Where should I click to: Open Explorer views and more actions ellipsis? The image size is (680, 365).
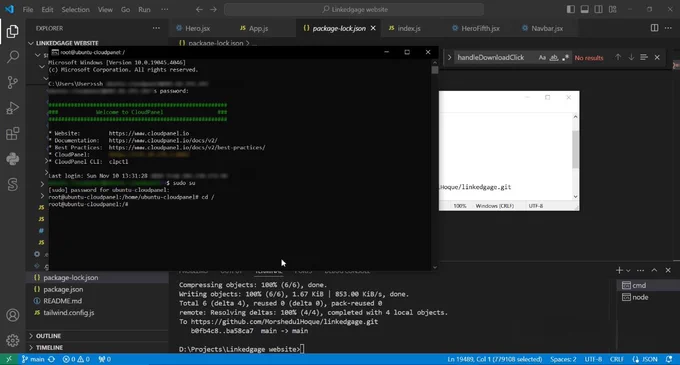[x=156, y=28]
